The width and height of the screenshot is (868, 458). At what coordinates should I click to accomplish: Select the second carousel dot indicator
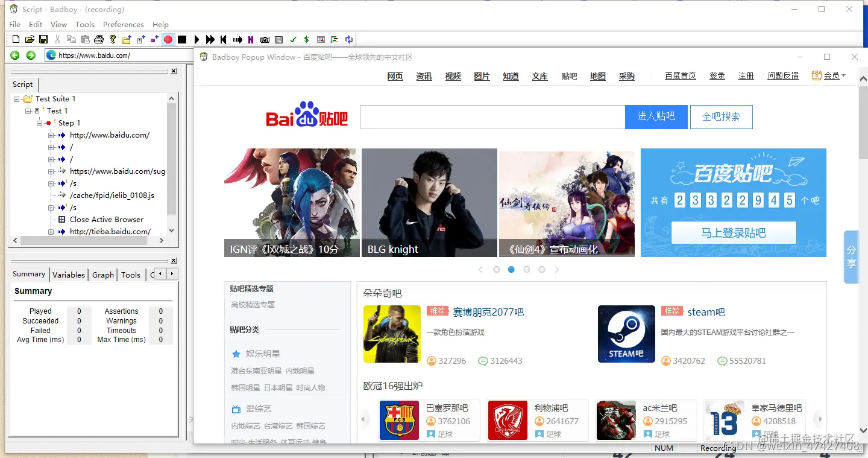(x=511, y=270)
